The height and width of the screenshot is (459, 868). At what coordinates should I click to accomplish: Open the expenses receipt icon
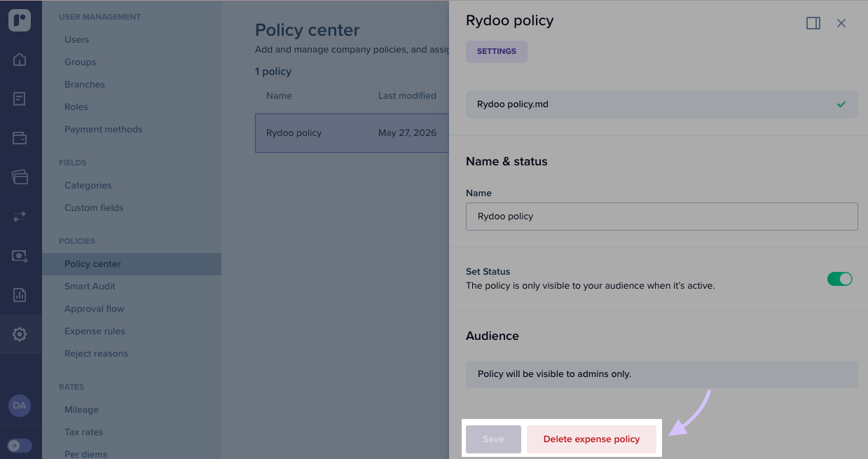[x=20, y=99]
